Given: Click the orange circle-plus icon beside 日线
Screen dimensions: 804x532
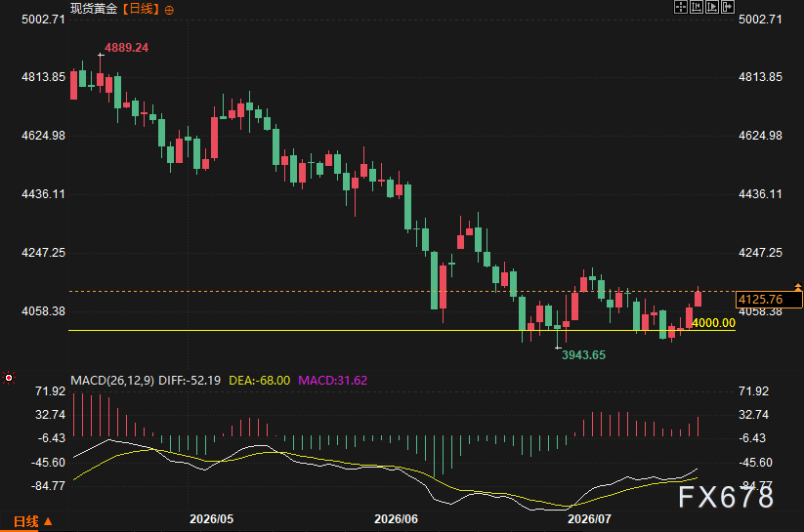Looking at the screenshot, I should coord(169,10).
